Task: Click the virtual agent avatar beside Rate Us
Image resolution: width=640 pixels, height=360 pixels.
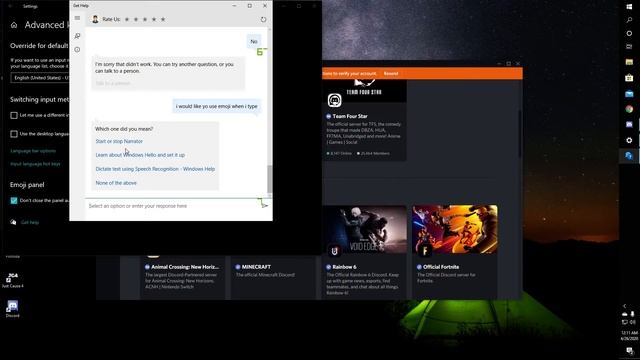Action: coord(95,19)
